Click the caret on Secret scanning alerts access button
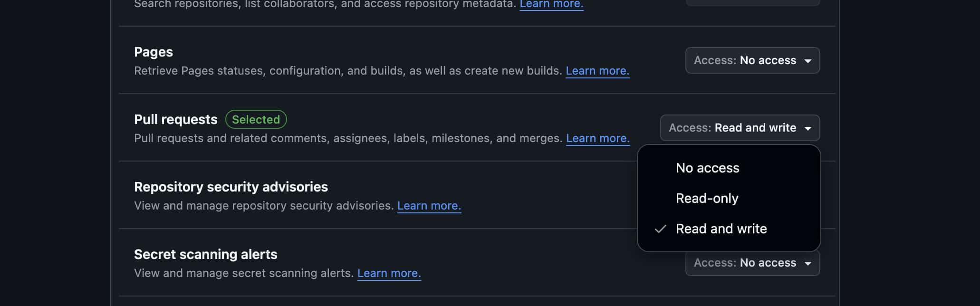Screen dimensions: 980x306 tap(807, 264)
